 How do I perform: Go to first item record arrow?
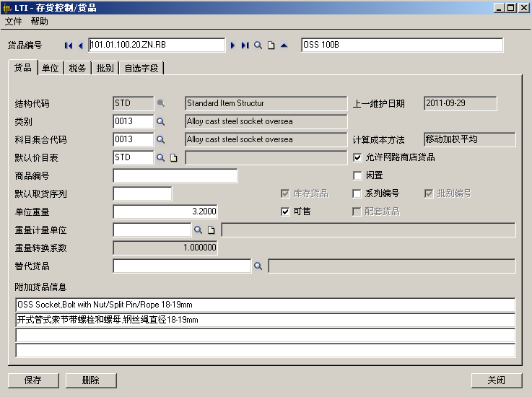click(68, 45)
